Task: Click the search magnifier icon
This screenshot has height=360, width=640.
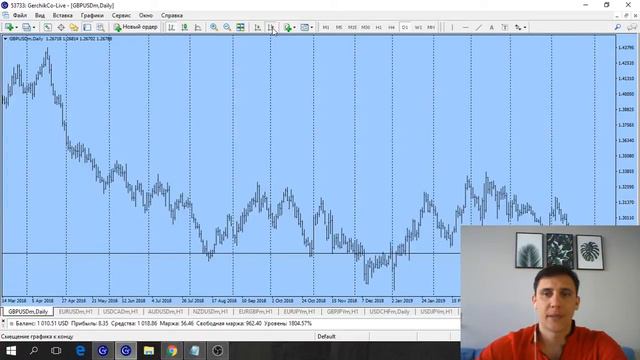Action: [x=618, y=27]
